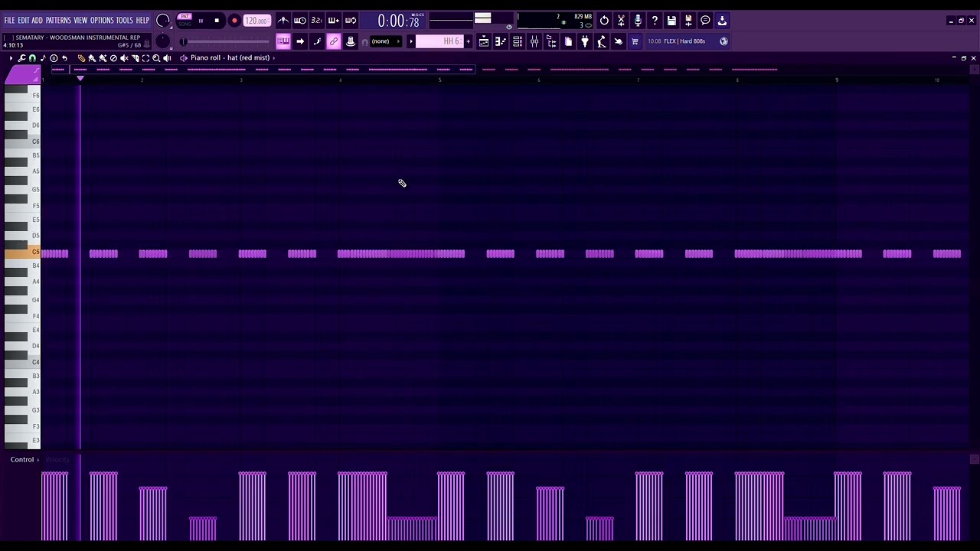Screen dimensions: 980x551
Task: Open the undo history icon
Action: pyautogui.click(x=604, y=21)
